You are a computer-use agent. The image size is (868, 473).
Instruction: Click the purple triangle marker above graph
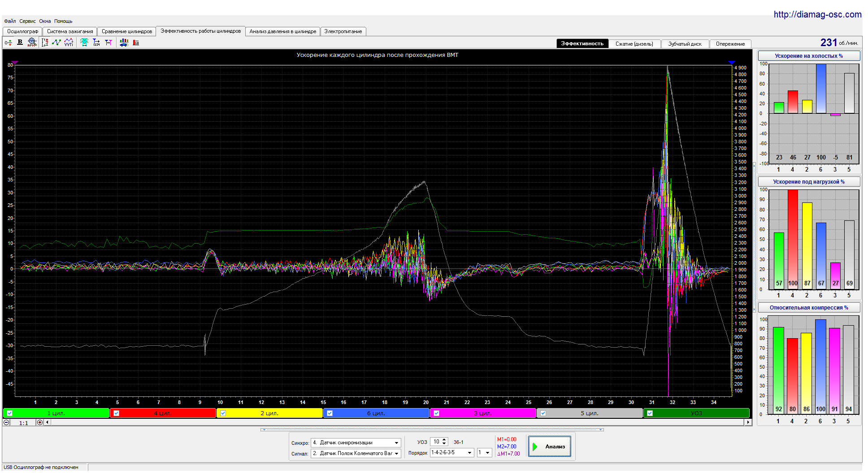(15, 63)
